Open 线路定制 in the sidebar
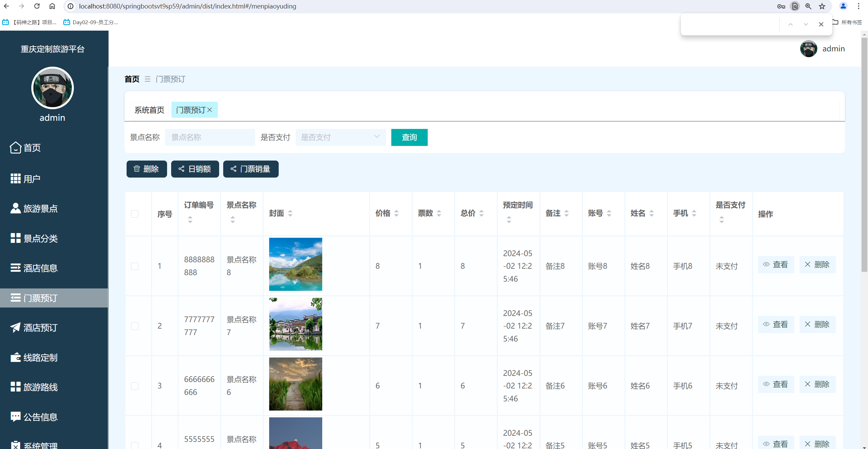868x449 pixels. 34,357
